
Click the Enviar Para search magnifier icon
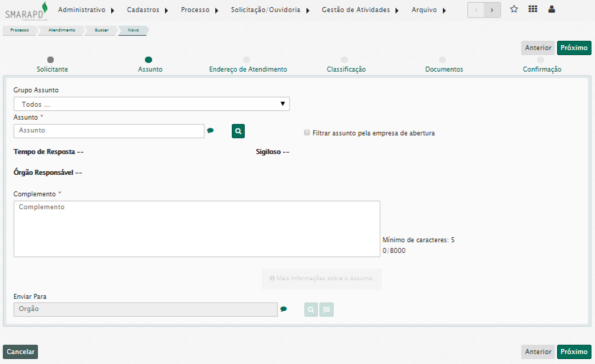coord(311,310)
